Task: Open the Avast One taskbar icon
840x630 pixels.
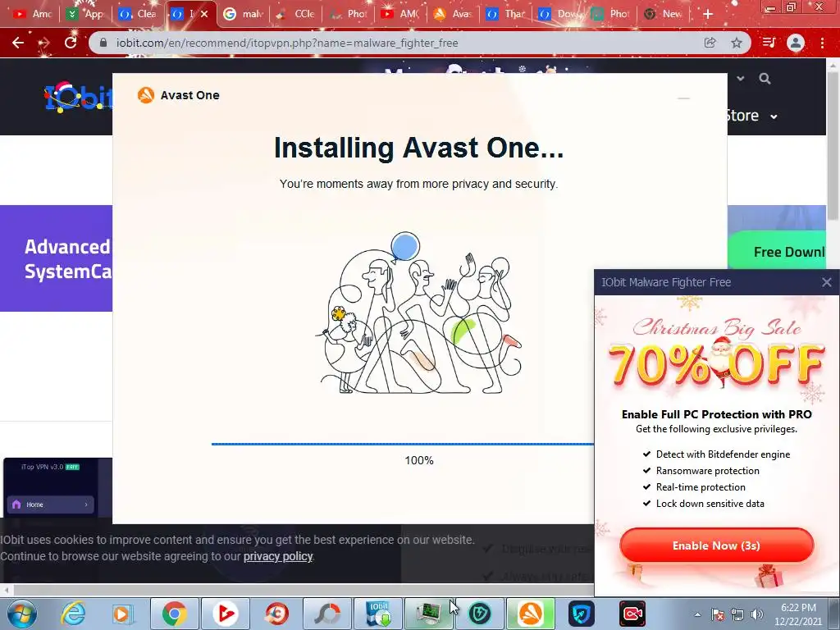Action: (x=531, y=614)
